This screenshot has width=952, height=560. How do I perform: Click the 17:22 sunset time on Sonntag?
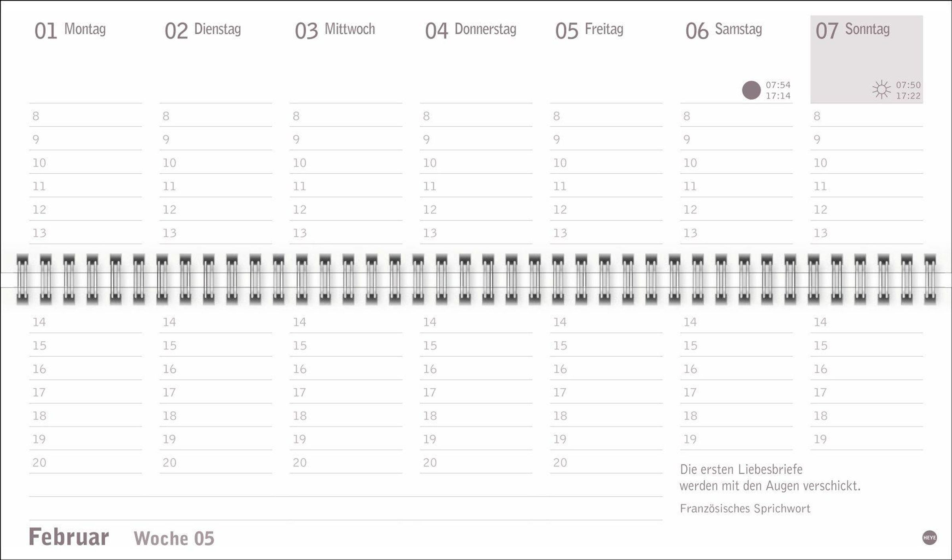click(908, 96)
